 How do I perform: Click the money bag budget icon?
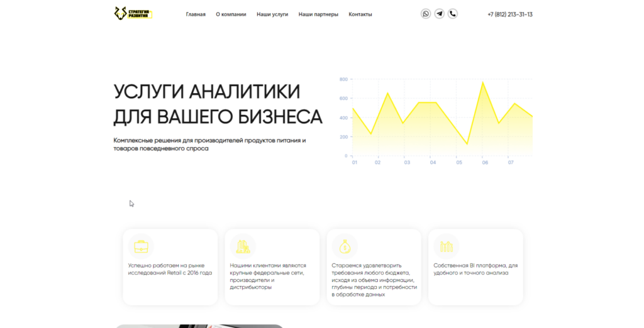pyautogui.click(x=345, y=246)
